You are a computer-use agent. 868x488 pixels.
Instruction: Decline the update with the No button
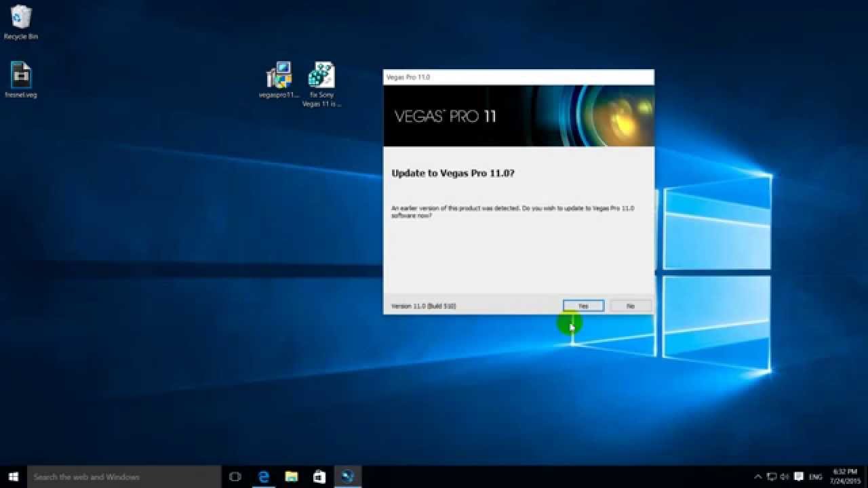(x=631, y=306)
